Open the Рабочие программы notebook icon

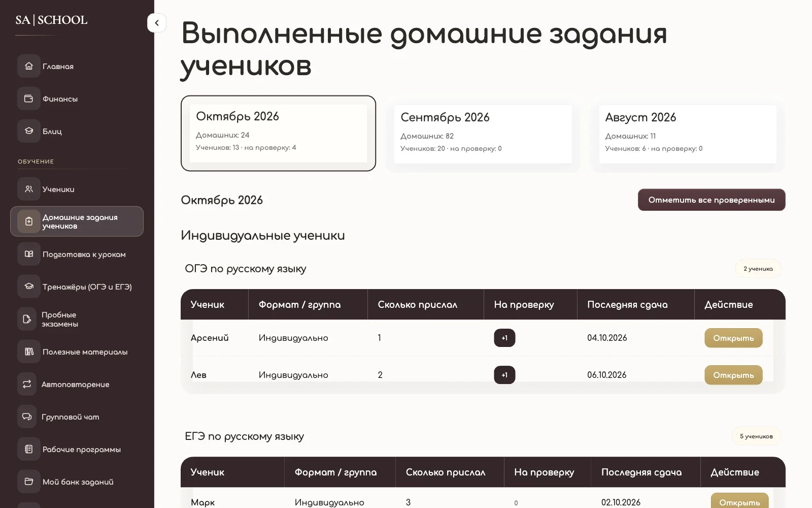[29, 449]
